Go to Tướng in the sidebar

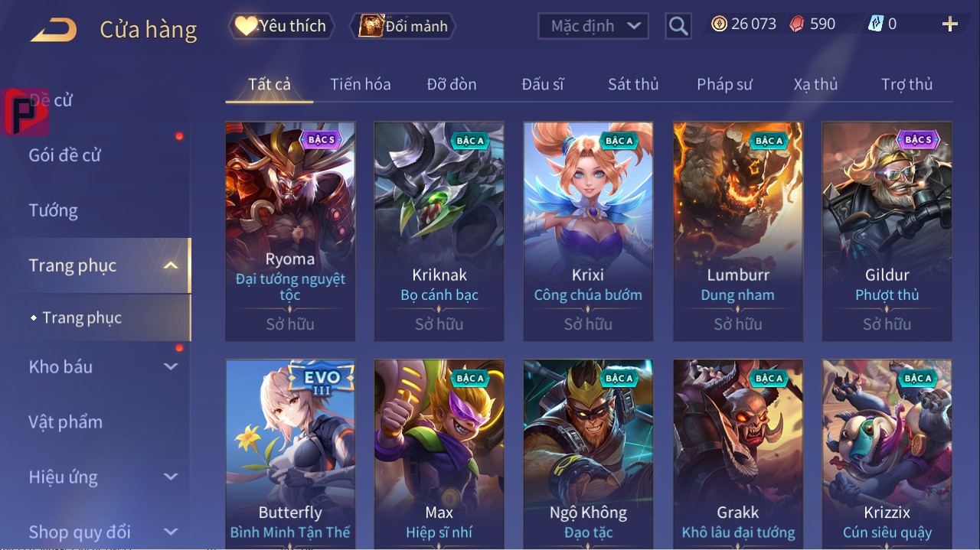point(54,210)
